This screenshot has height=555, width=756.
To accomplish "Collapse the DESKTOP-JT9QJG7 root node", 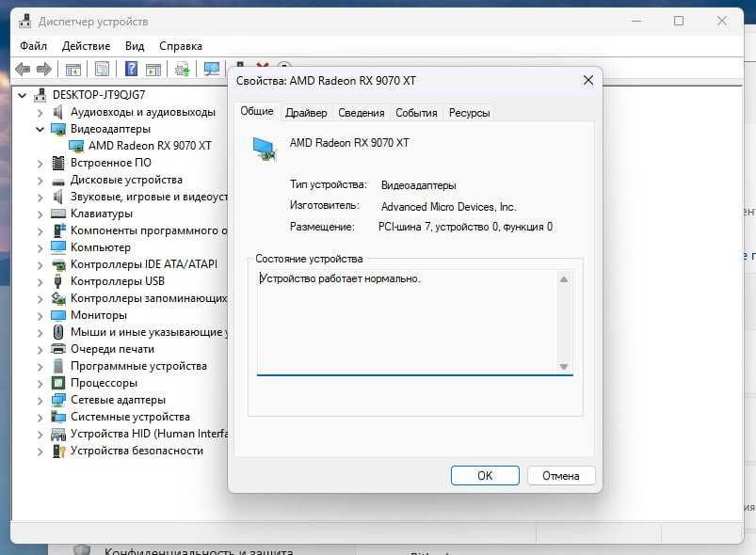I will [23, 95].
